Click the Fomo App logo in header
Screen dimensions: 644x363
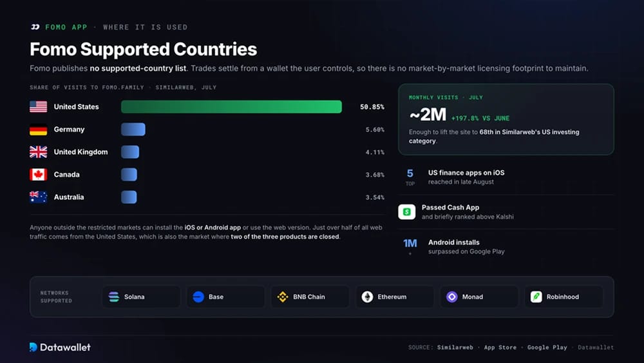(35, 27)
